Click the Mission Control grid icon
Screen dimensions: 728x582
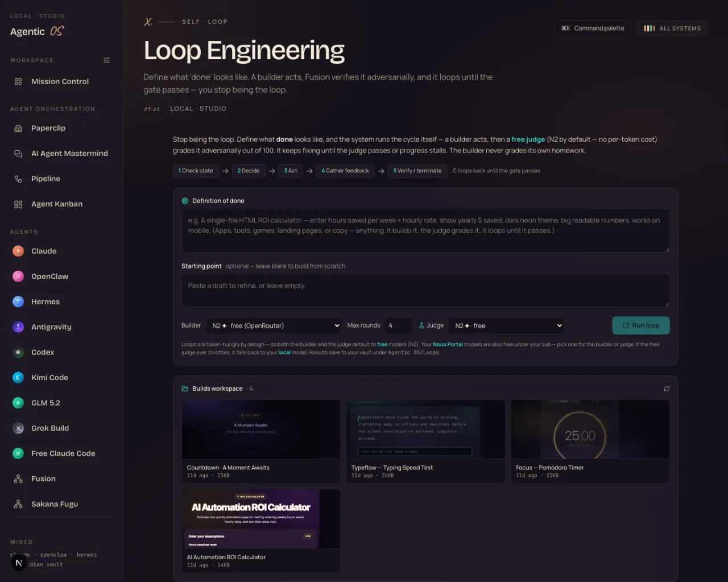(x=18, y=81)
